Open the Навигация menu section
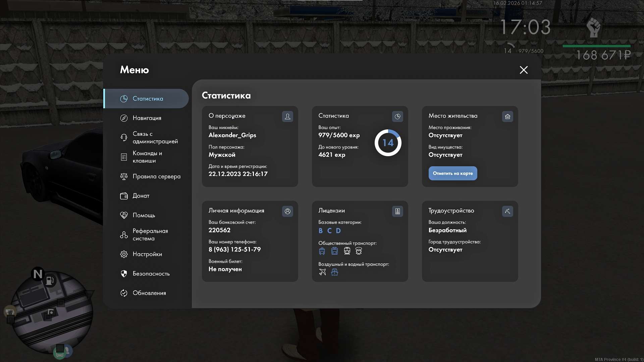 (x=147, y=118)
